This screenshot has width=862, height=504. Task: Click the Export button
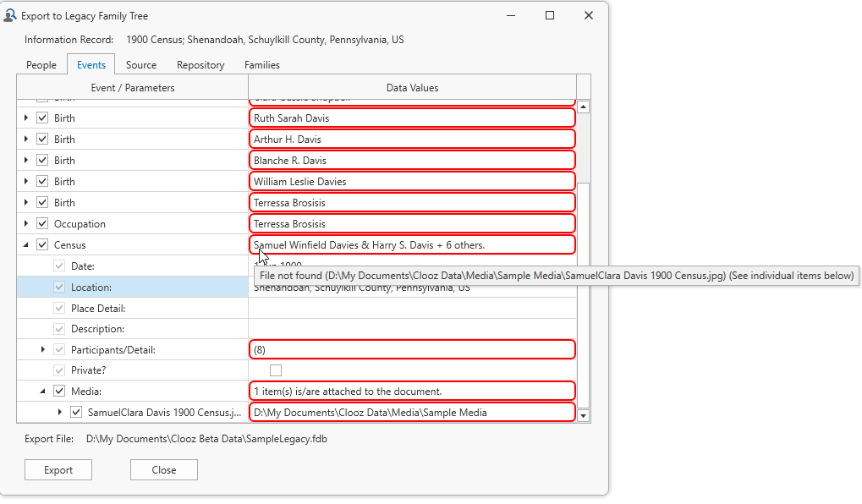(x=58, y=470)
